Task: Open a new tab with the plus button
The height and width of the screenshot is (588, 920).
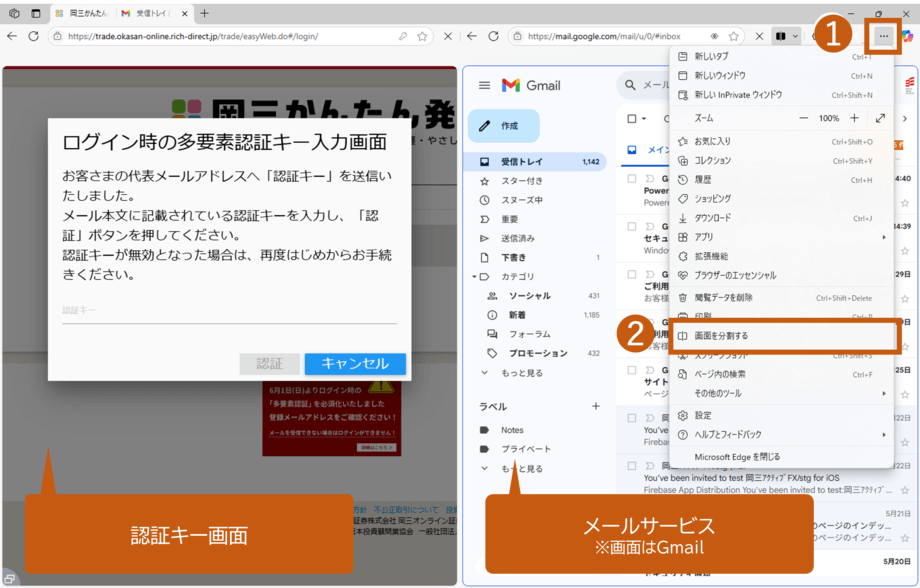Action: (x=204, y=13)
